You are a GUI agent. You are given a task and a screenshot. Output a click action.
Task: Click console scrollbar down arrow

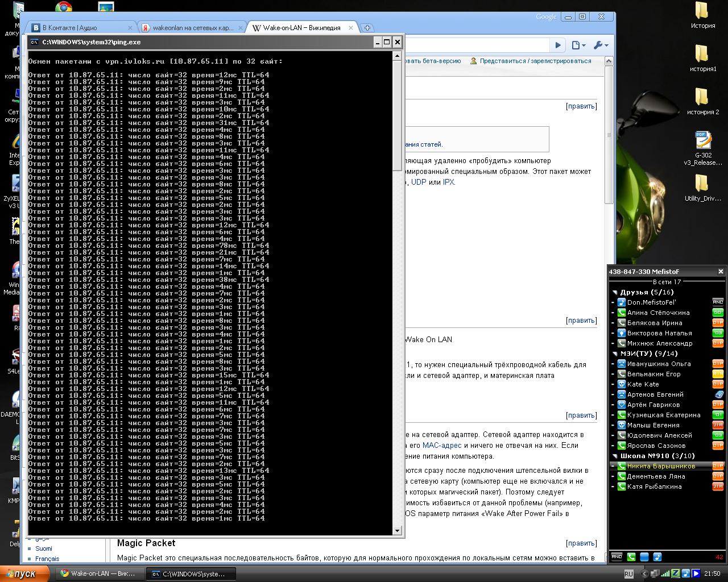[x=398, y=531]
